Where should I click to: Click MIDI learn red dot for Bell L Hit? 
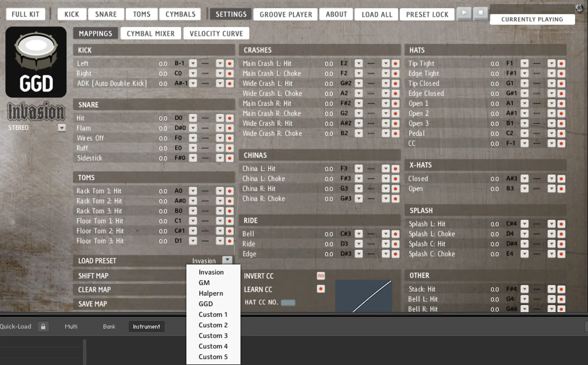coord(561,299)
